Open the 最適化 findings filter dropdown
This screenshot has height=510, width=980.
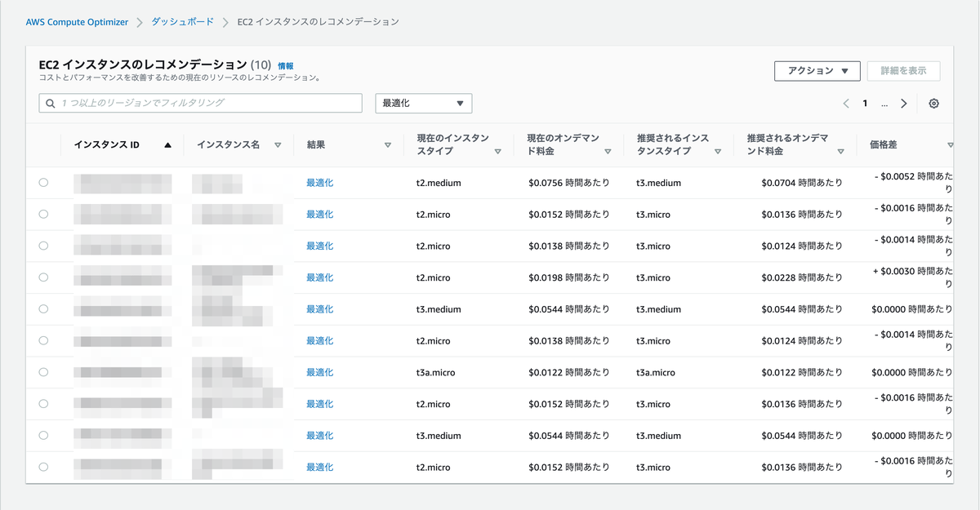point(424,104)
